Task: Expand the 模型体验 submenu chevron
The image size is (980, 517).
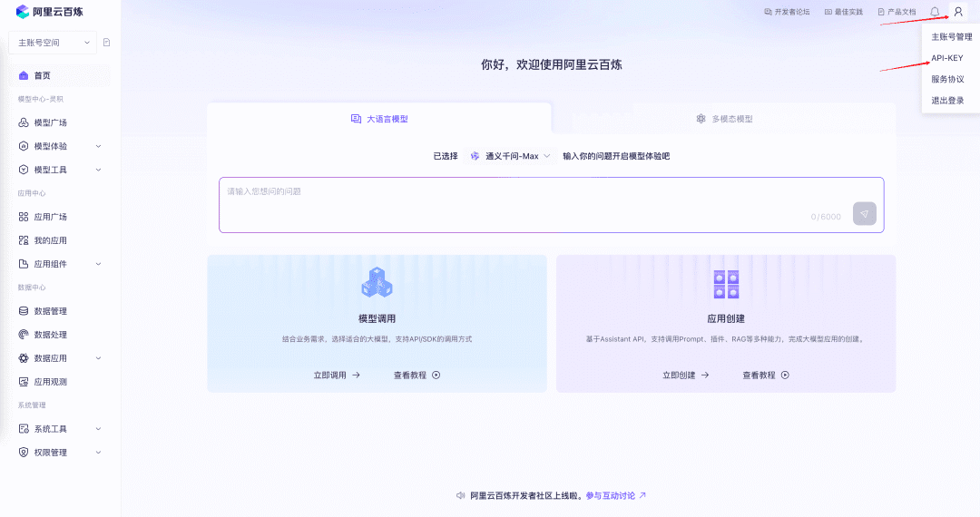Action: pyautogui.click(x=98, y=146)
